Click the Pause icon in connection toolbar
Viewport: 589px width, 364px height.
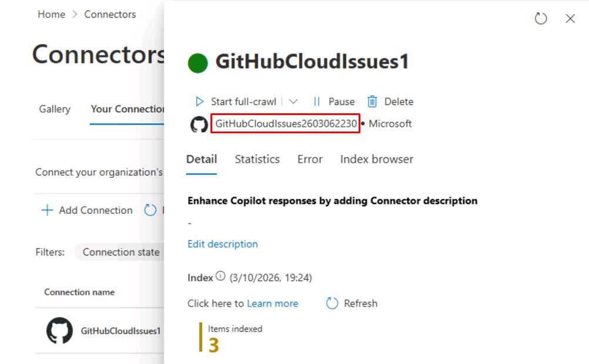317,102
